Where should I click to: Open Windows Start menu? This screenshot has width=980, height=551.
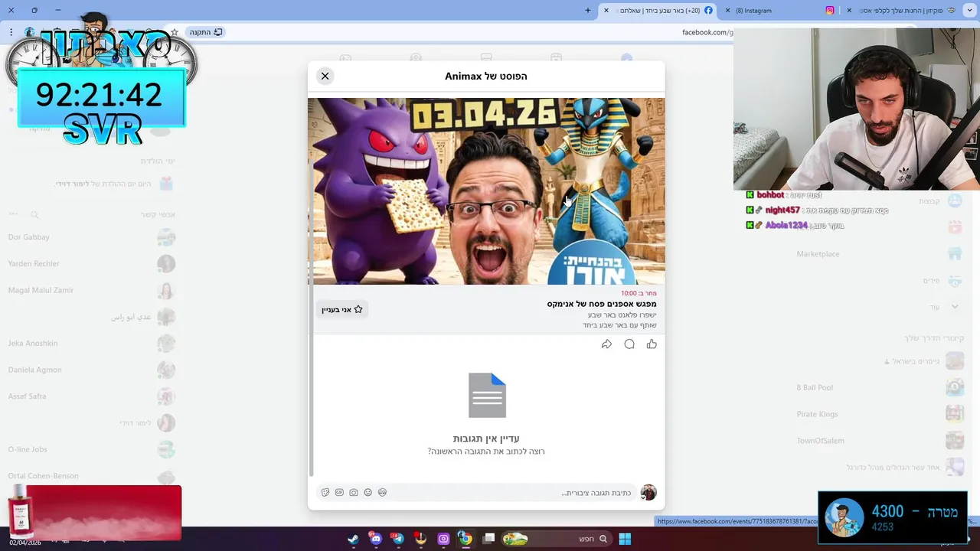(625, 539)
